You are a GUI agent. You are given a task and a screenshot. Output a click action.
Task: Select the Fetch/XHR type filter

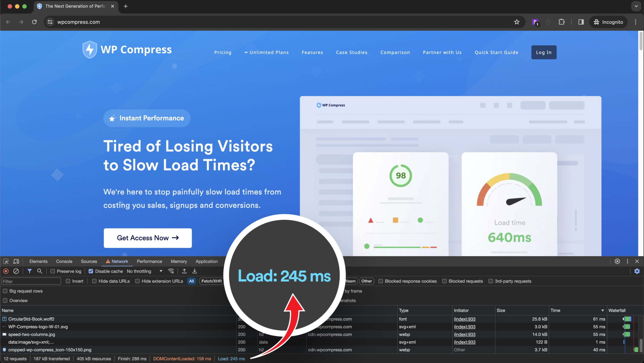[212, 281]
